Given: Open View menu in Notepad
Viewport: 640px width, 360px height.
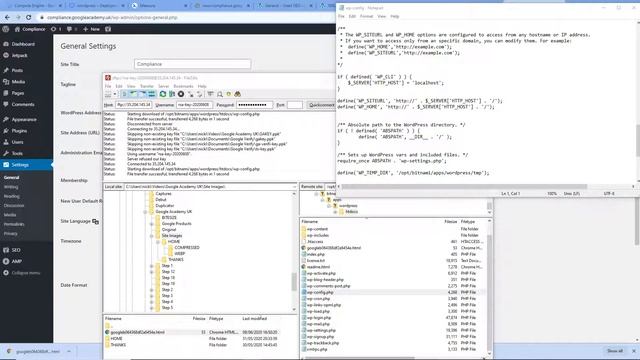Looking at the screenshot, I should [x=381, y=16].
